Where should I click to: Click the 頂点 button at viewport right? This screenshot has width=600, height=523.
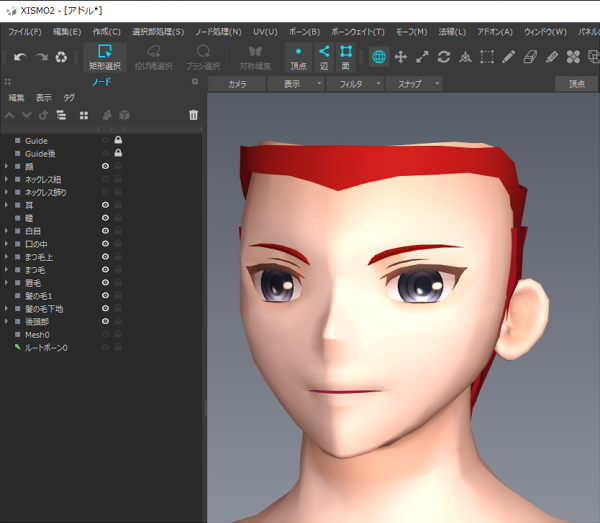[576, 84]
